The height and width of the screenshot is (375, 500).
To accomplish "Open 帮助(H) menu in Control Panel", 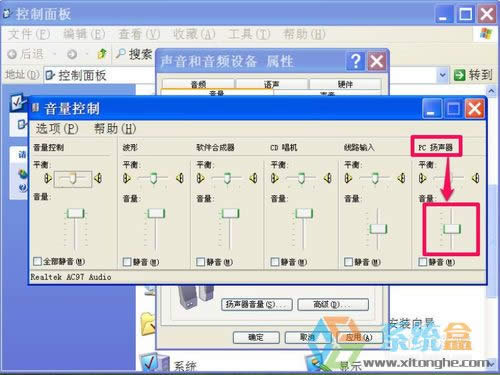I will (304, 34).
